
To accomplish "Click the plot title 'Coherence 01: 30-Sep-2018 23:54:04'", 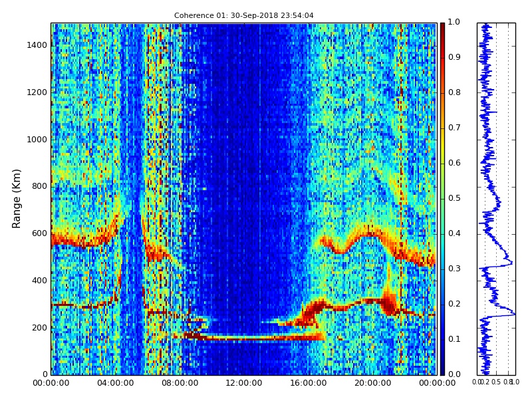I will pyautogui.click(x=243, y=15).
